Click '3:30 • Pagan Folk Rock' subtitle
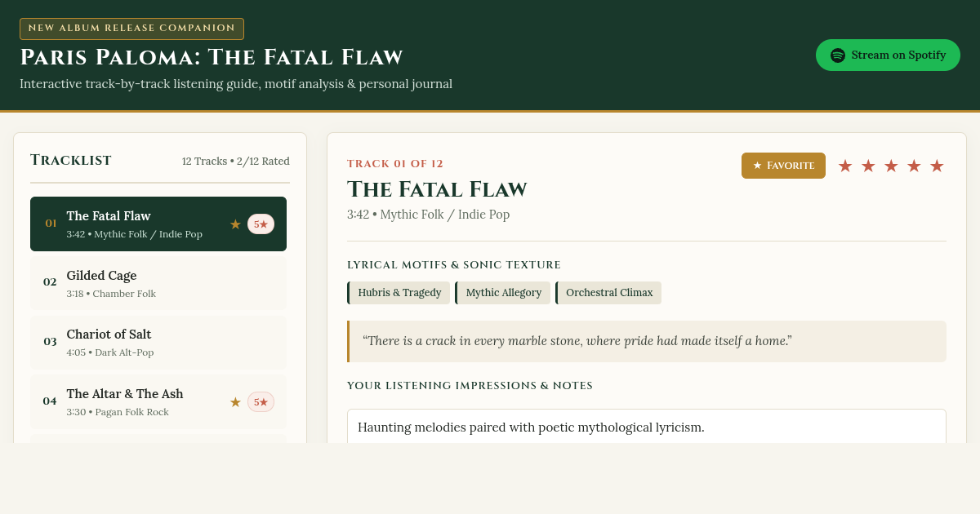Screen dimensions: 980x514 (x=118, y=412)
